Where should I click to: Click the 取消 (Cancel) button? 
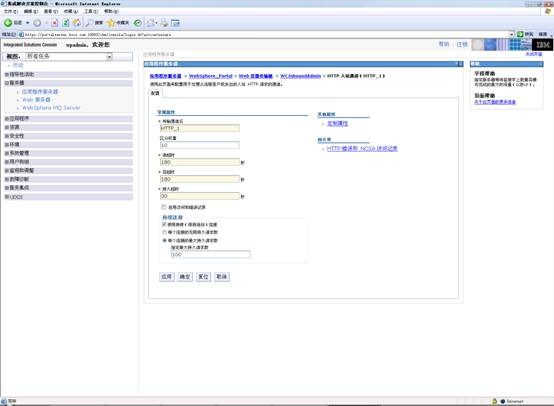pos(222,277)
